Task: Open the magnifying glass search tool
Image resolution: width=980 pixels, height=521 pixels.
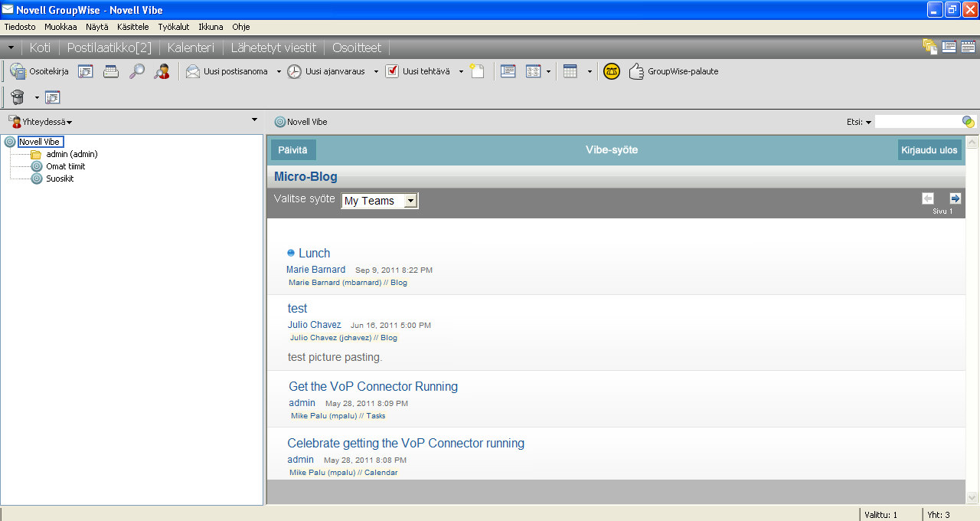Action: pyautogui.click(x=136, y=71)
